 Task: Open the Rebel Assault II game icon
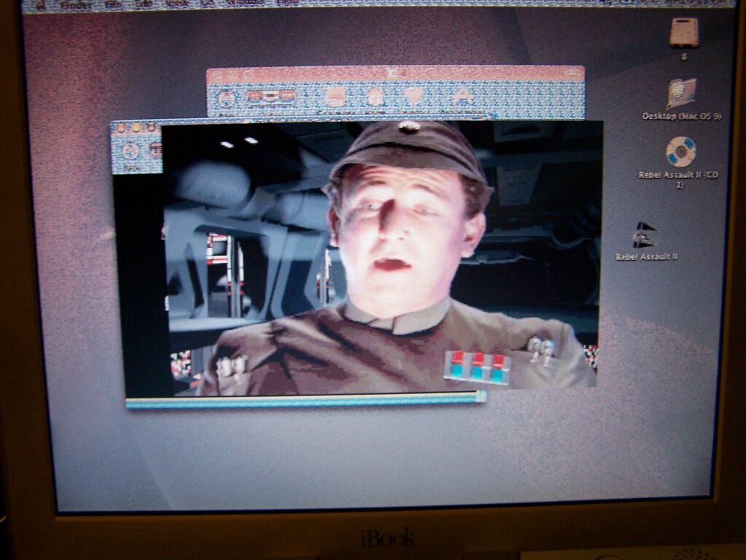click(644, 235)
